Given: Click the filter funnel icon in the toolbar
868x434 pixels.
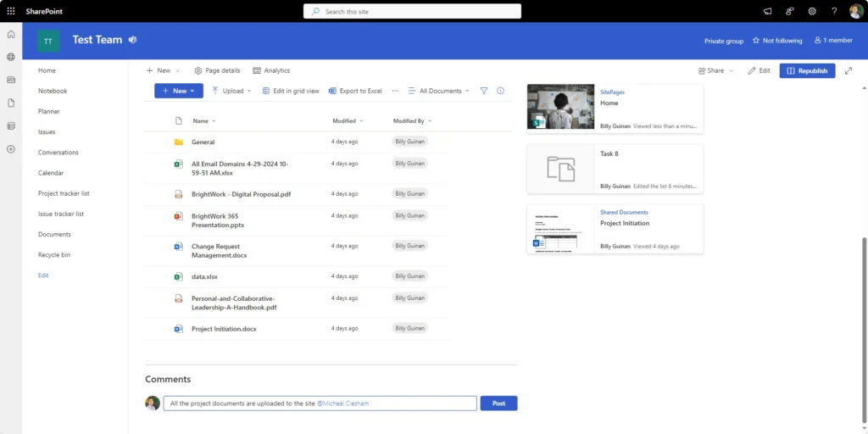Looking at the screenshot, I should click(x=484, y=91).
